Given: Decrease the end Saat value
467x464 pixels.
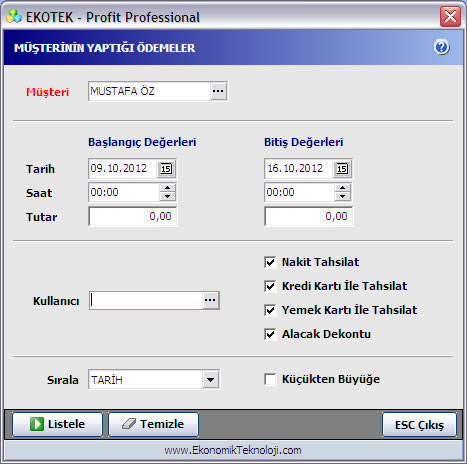Looking at the screenshot, I should [343, 196].
